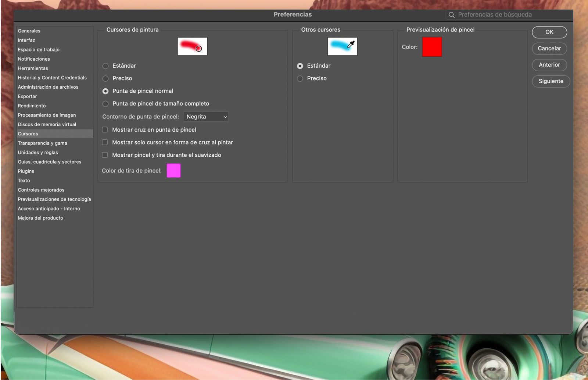Click the red brush preview color swatch
Viewport: 588px width, 380px height.
click(432, 47)
